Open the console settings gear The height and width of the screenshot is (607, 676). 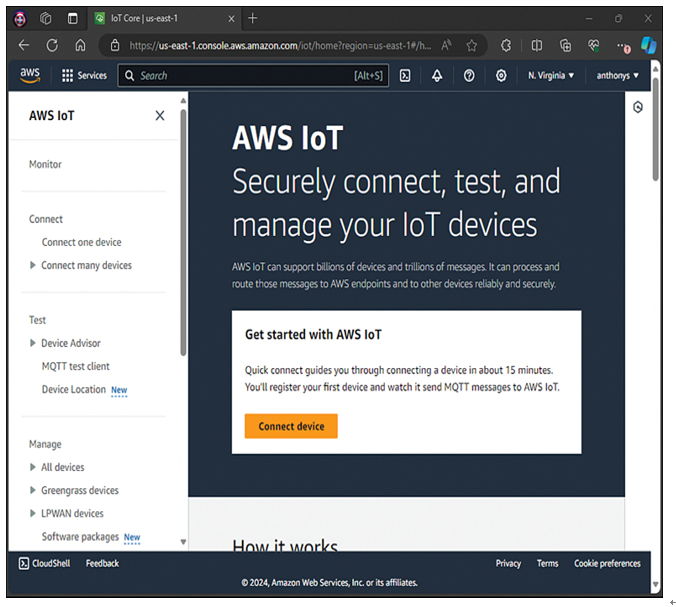(501, 75)
